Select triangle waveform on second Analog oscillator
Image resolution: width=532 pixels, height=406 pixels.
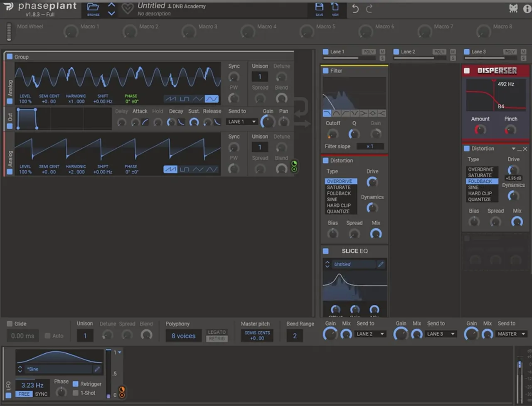point(198,169)
